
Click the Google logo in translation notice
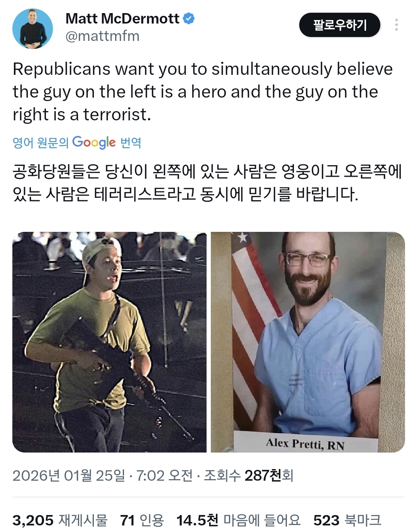point(94,142)
